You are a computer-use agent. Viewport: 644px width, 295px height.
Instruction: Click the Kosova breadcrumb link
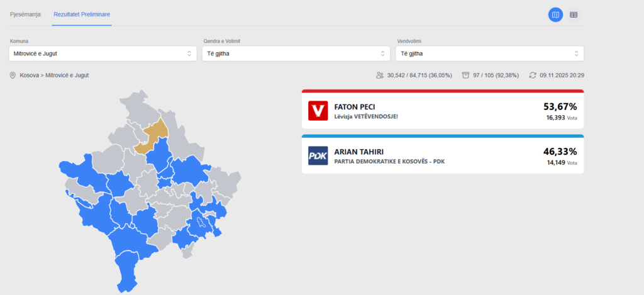30,75
